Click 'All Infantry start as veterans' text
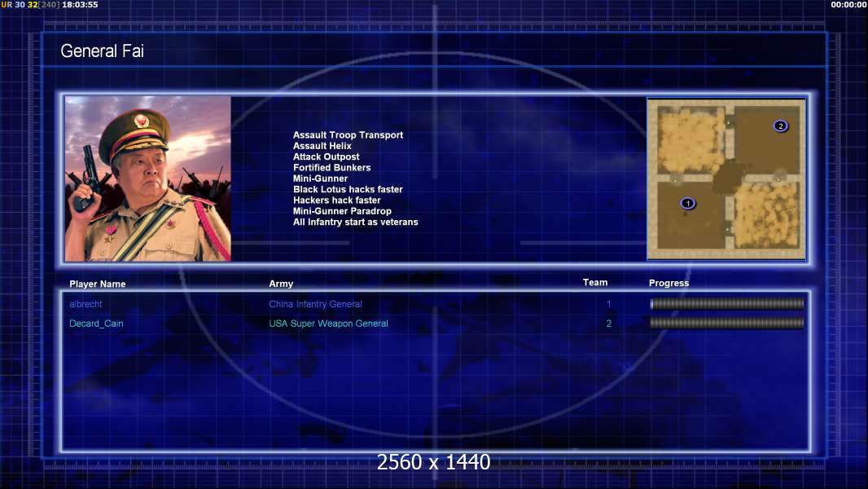Image resolution: width=868 pixels, height=489 pixels. (355, 222)
